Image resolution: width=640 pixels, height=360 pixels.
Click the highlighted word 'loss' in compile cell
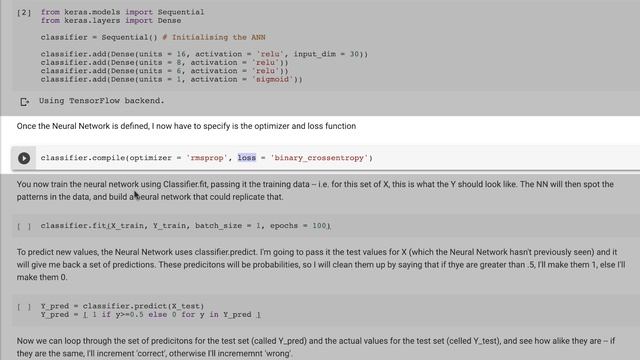(x=247, y=158)
